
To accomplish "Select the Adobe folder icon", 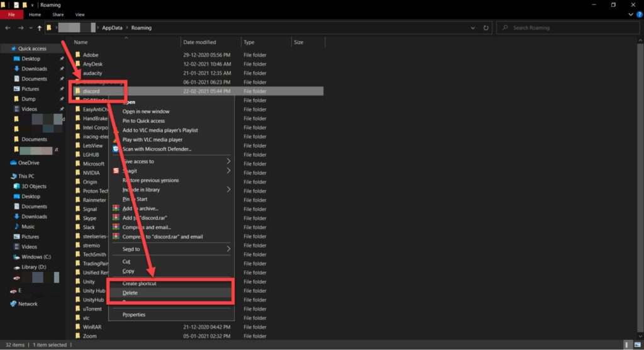I will coord(77,55).
